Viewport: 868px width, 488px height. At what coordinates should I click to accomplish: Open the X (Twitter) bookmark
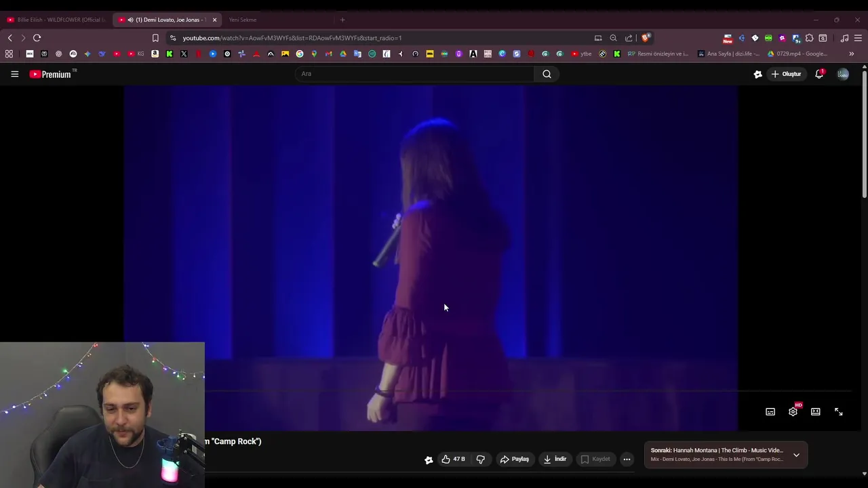coord(184,54)
